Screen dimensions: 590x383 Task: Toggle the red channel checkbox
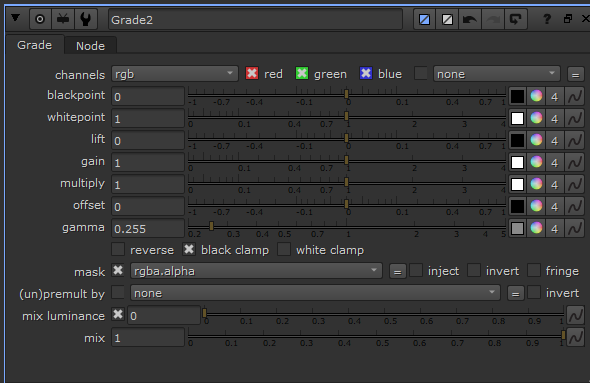pos(252,73)
